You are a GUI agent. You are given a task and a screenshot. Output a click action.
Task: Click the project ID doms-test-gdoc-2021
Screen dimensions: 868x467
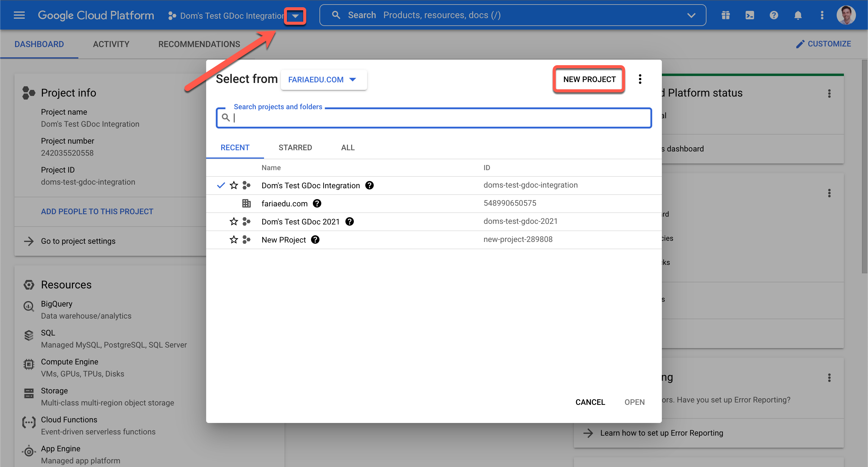tap(520, 221)
